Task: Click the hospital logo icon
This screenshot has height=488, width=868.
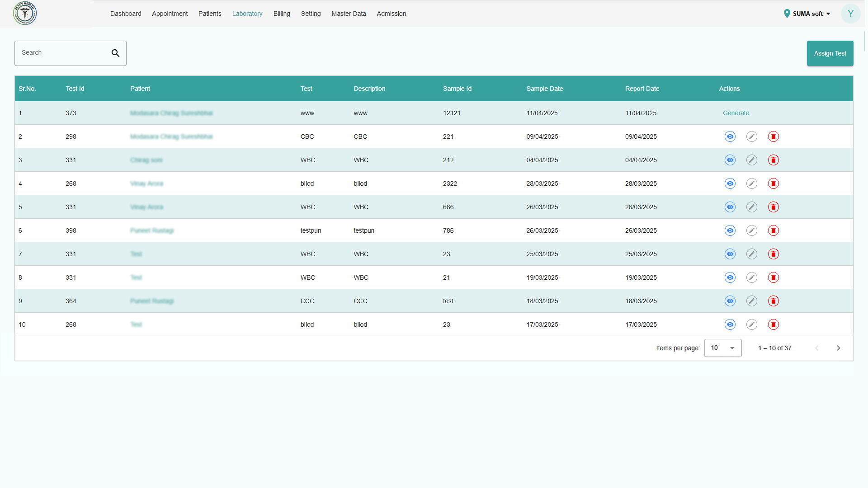Action: coord(25,14)
